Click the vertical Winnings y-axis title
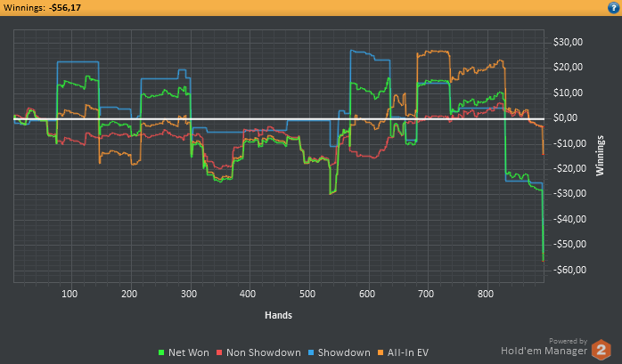 click(600, 156)
